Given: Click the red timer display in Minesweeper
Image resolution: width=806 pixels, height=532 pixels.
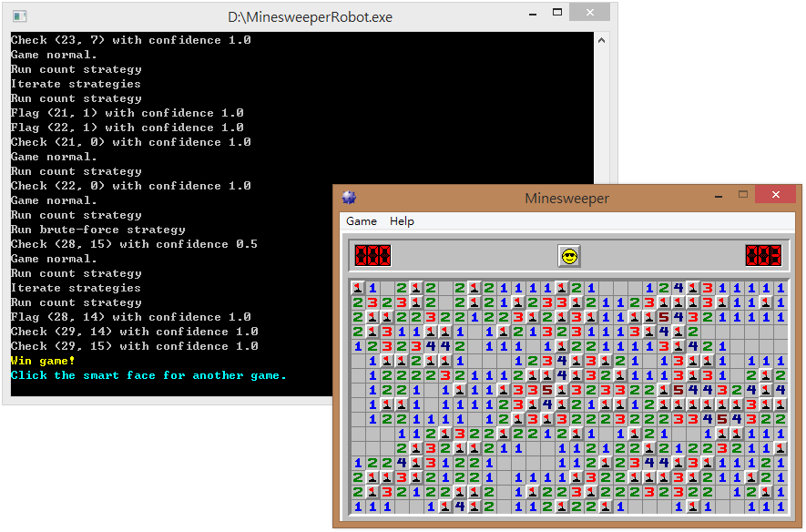Looking at the screenshot, I should tap(763, 255).
